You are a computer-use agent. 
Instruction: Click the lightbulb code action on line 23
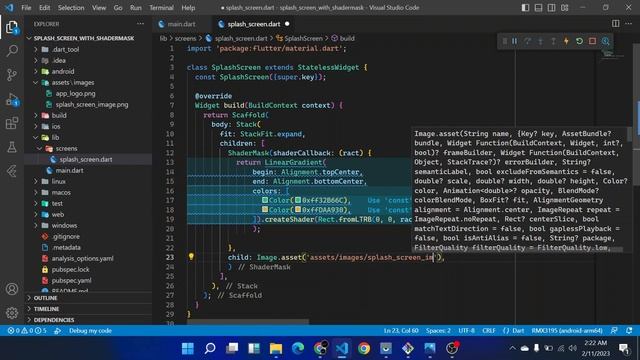pos(191,257)
